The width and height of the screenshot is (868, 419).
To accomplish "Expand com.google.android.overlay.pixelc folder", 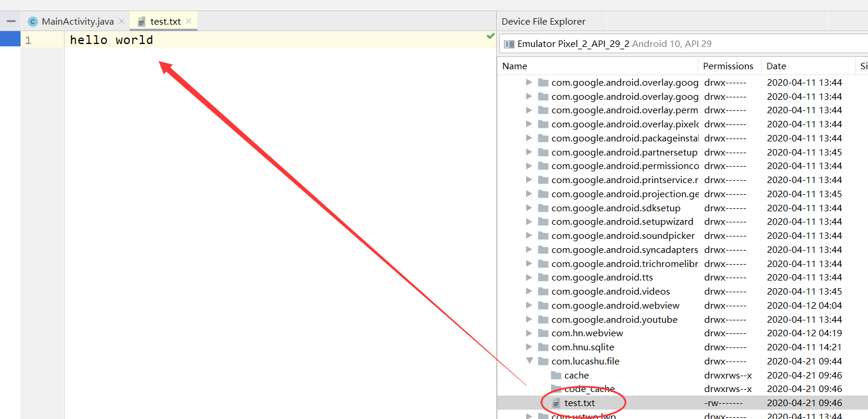I will [x=529, y=124].
